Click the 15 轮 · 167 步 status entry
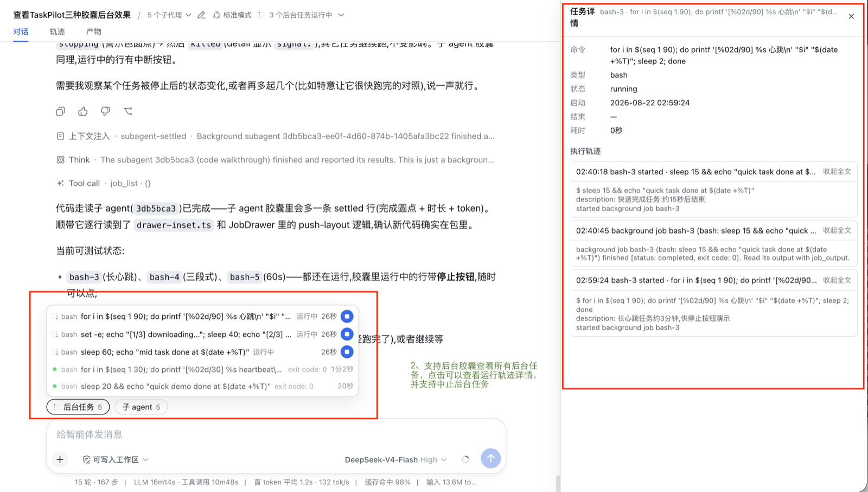868x492 pixels. tap(96, 482)
